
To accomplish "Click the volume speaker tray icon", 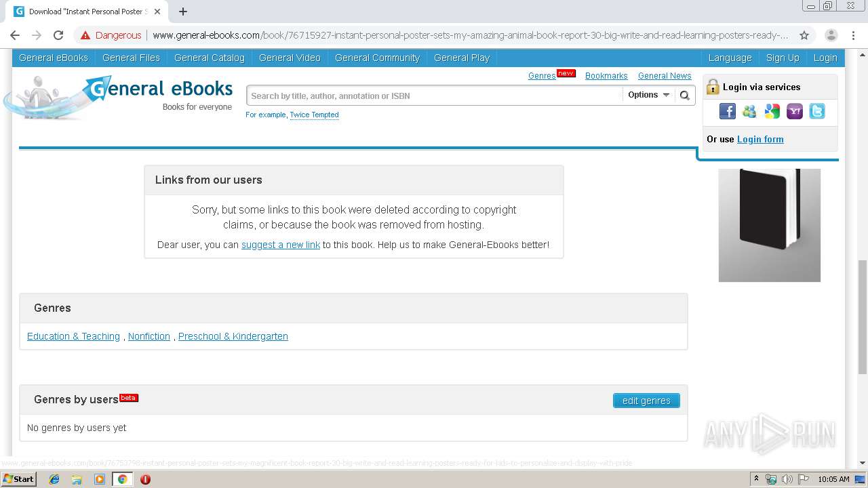I will [787, 479].
